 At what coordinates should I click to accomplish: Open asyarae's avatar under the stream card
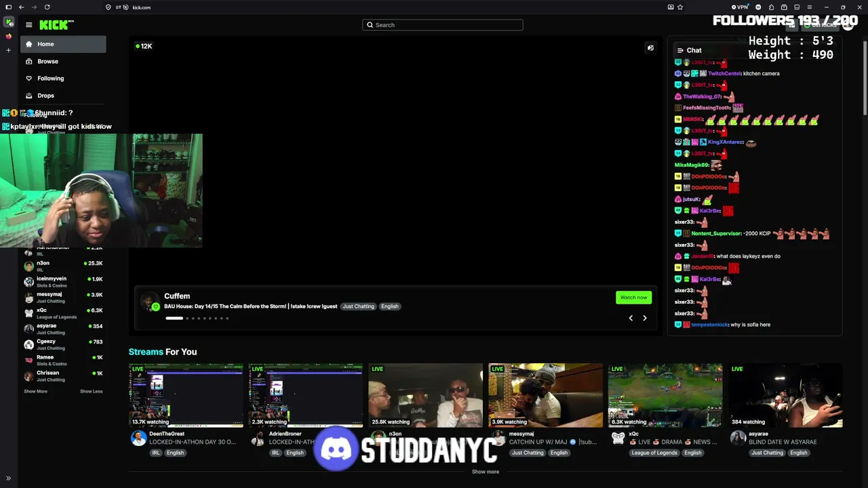(738, 438)
